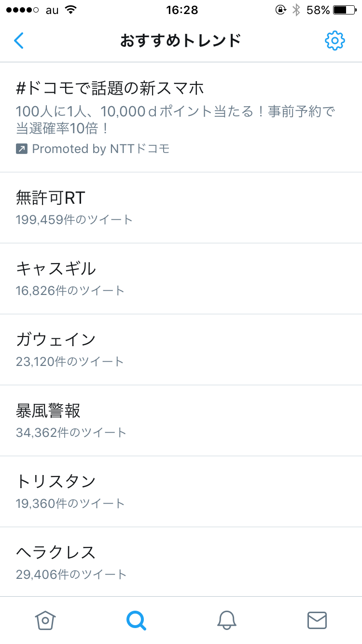362x644 pixels.
Task: Tap the search magnifier tab icon
Action: coord(136,620)
